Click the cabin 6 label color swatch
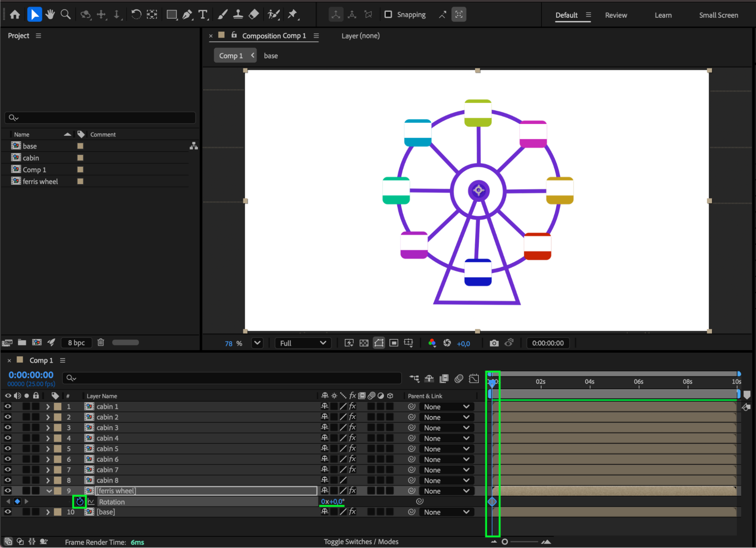 tap(57, 460)
